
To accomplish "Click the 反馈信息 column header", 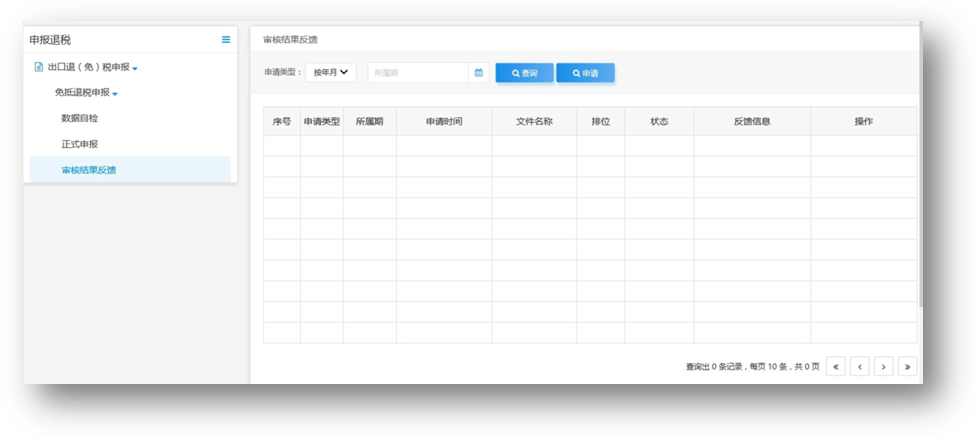I will click(x=752, y=121).
